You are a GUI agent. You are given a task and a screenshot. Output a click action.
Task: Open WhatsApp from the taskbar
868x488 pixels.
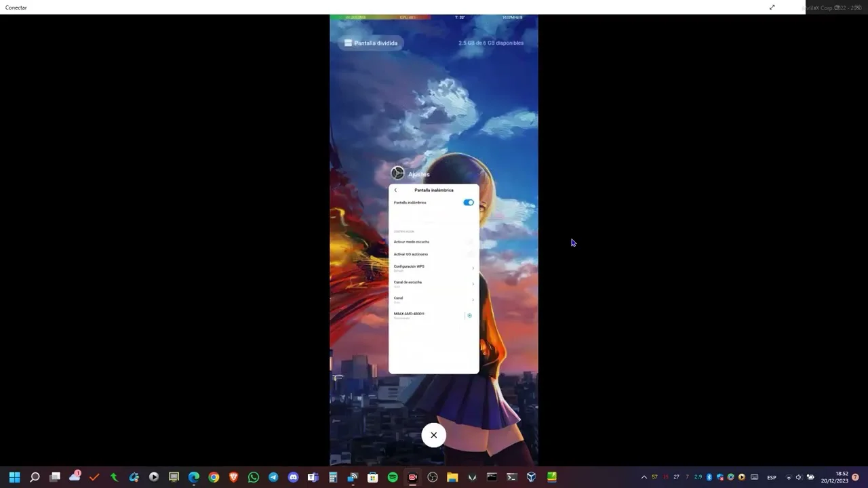[x=254, y=477]
